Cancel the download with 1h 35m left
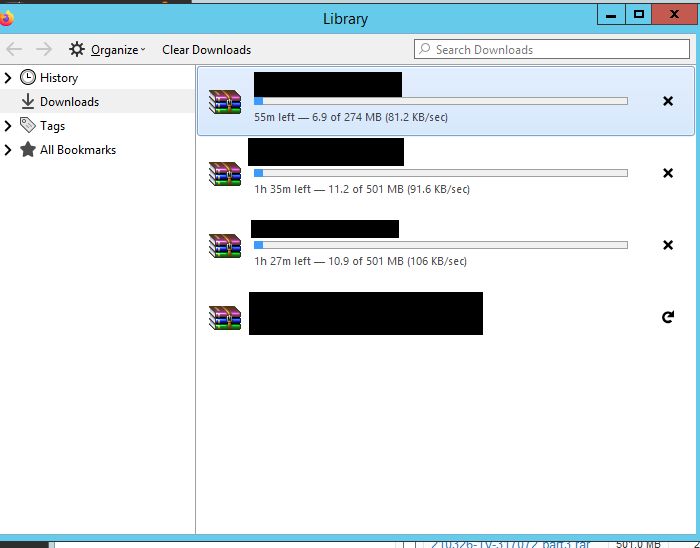Viewport: 700px width, 548px height. point(668,173)
